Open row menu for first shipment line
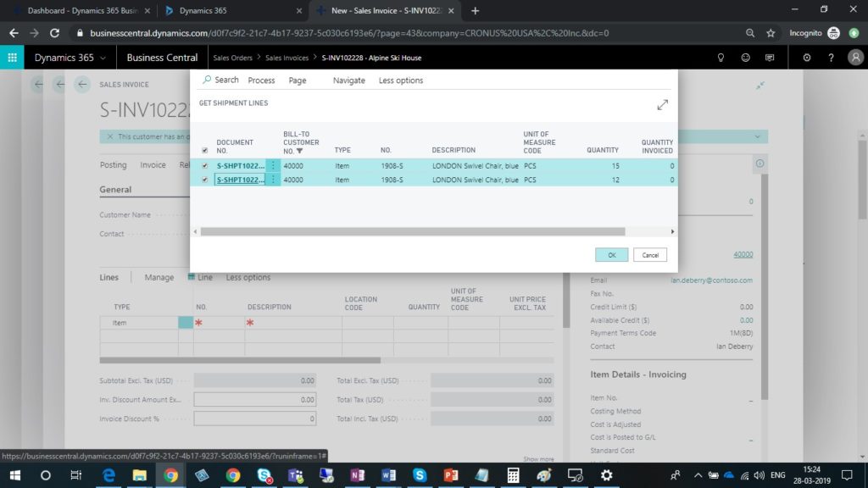The width and height of the screenshot is (868, 488). point(273,166)
